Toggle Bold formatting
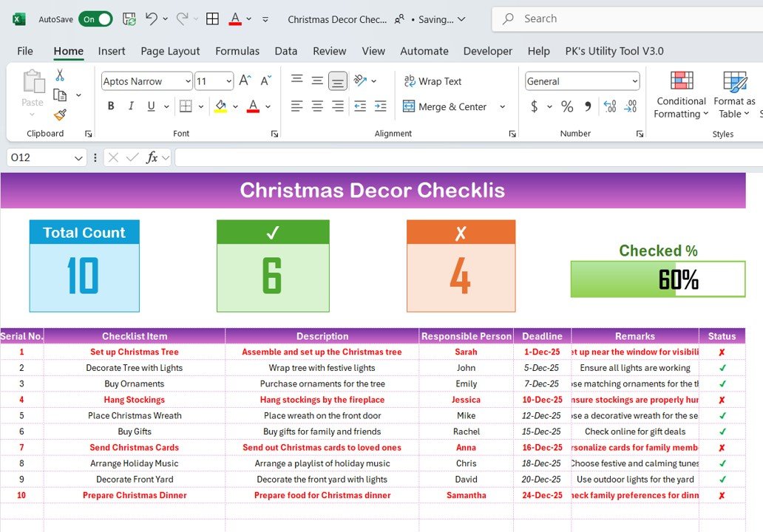Viewport: 763px width, 532px height. point(111,106)
